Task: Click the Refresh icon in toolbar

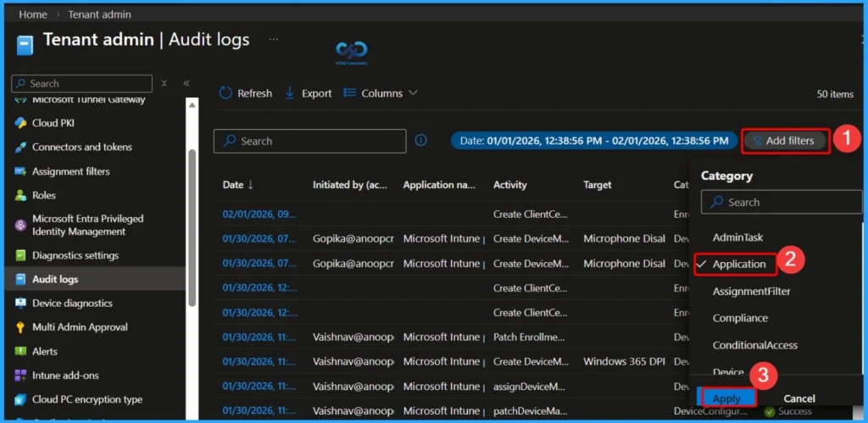Action: coord(225,93)
